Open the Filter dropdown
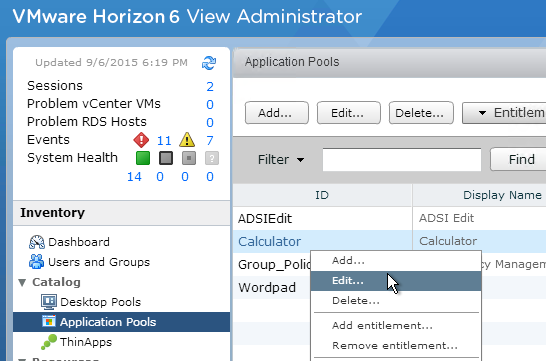Screen dimensions: 546x361 coord(281,160)
